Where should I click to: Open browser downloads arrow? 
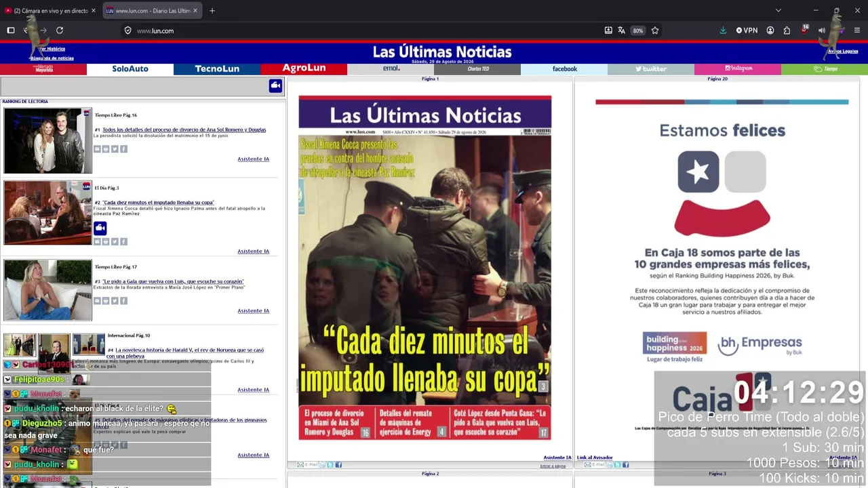[x=723, y=30]
